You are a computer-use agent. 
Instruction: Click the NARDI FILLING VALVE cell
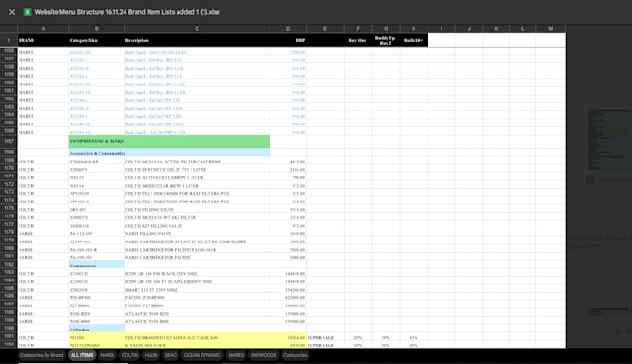click(x=197, y=234)
